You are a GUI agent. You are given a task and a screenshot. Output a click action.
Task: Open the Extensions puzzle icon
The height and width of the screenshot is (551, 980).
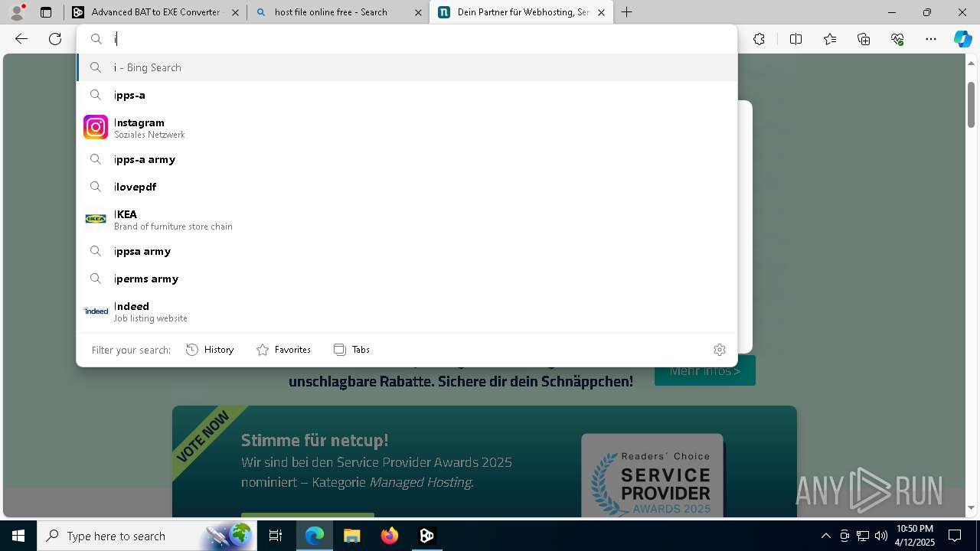pyautogui.click(x=759, y=39)
